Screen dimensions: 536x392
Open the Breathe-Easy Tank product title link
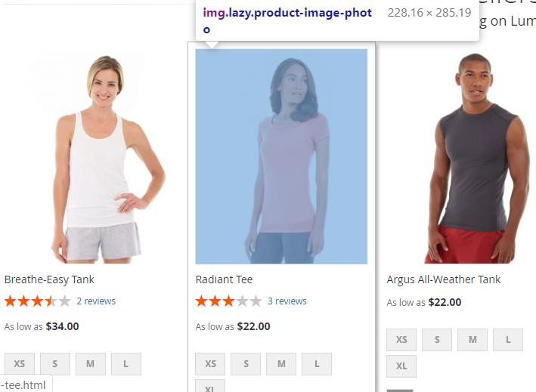point(49,279)
